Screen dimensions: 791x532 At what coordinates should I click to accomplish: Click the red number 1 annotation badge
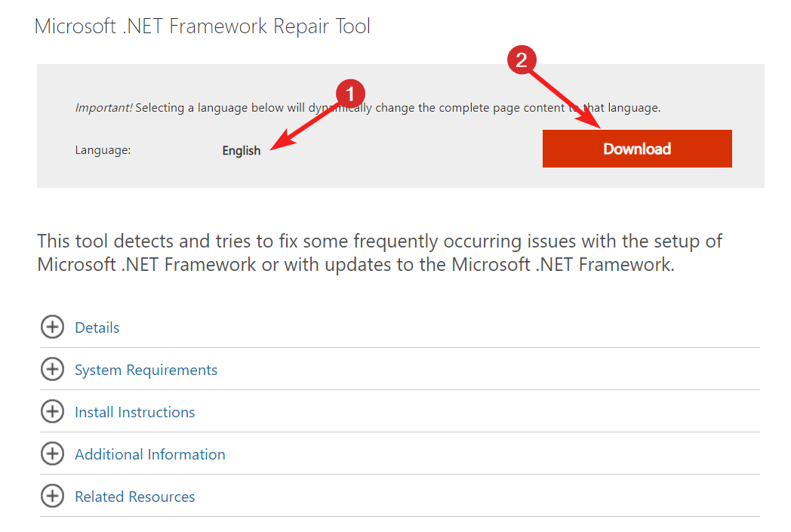pyautogui.click(x=349, y=94)
